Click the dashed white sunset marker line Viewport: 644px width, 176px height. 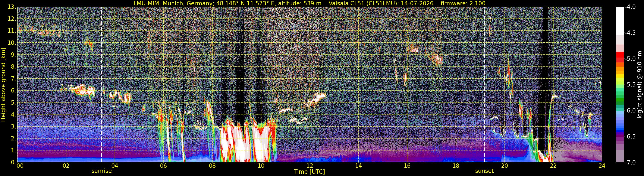click(x=485, y=85)
